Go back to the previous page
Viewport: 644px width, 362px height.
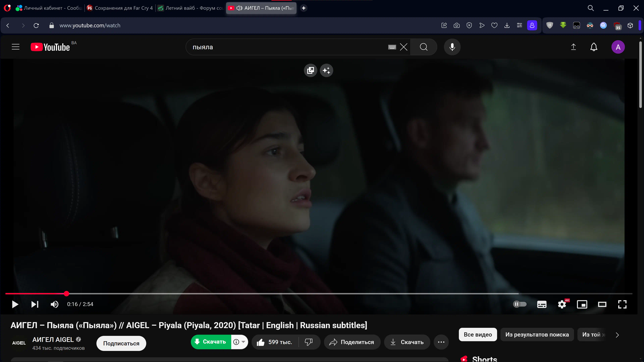(8, 25)
